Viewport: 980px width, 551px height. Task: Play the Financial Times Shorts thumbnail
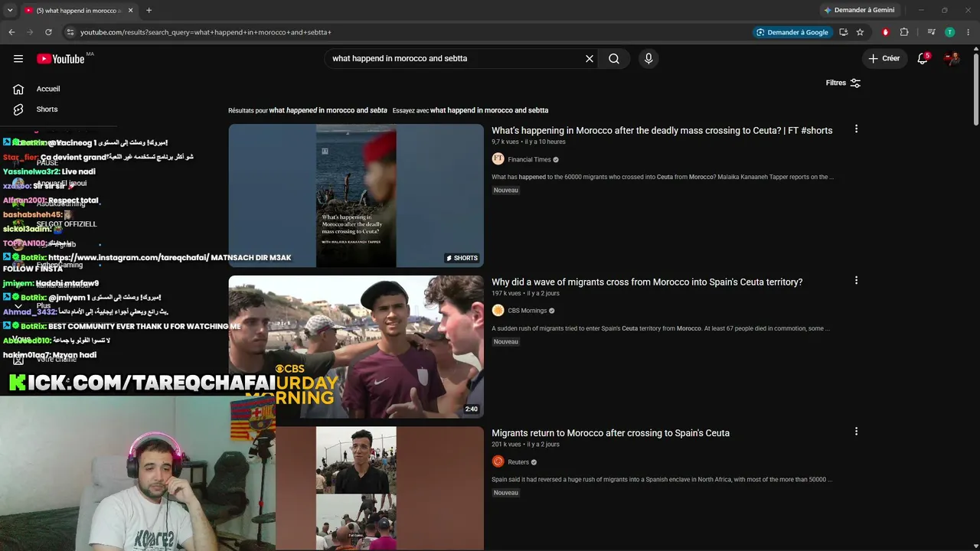click(356, 195)
